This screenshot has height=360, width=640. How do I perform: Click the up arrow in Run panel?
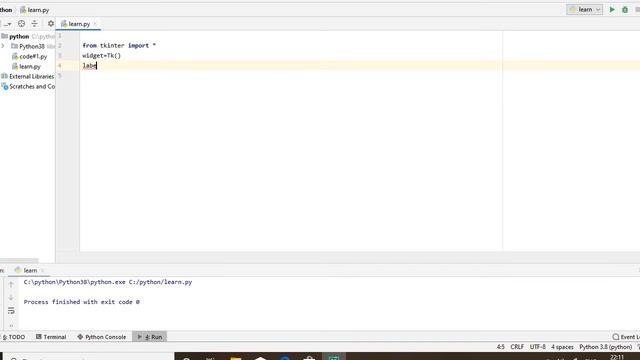(x=11, y=284)
